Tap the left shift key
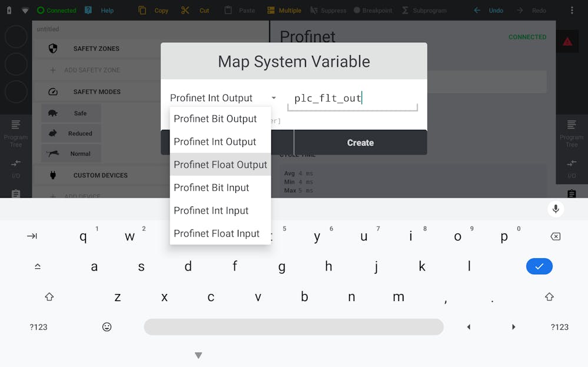Screen dimensions: 588x367 (49, 297)
